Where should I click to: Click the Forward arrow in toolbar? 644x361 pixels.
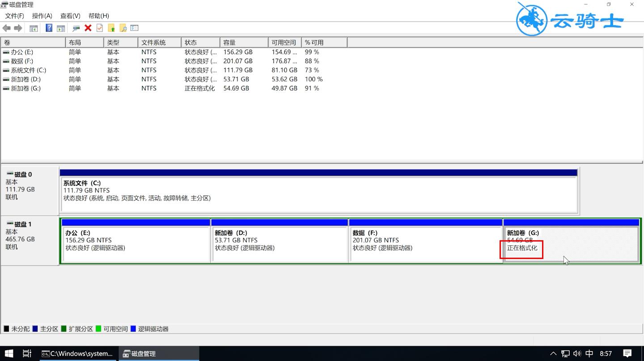[x=18, y=28]
